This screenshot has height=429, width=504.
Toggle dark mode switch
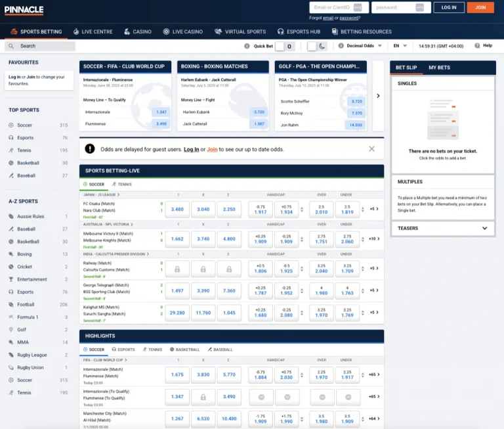coord(316,46)
